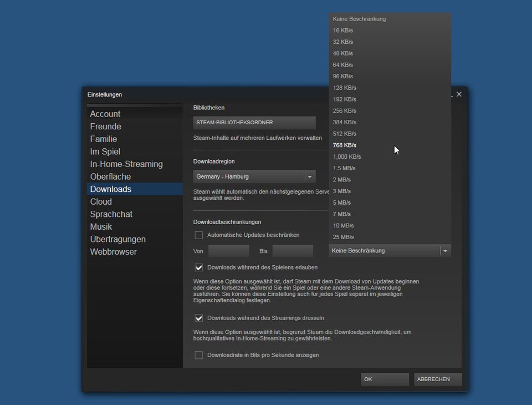
Task: Switch to the Freunde category
Action: (x=135, y=126)
